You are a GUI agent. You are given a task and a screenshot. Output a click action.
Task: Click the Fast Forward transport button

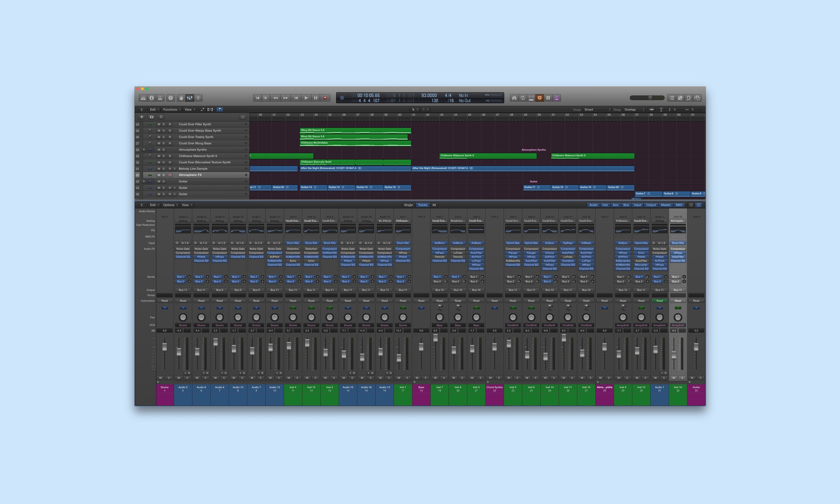[x=286, y=98]
